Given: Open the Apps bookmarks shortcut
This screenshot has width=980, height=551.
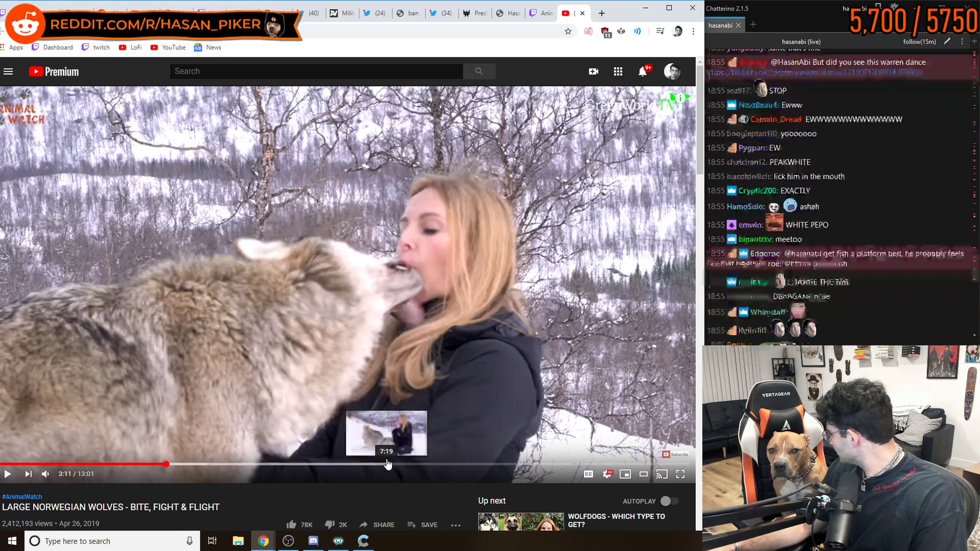Looking at the screenshot, I should coord(12,47).
